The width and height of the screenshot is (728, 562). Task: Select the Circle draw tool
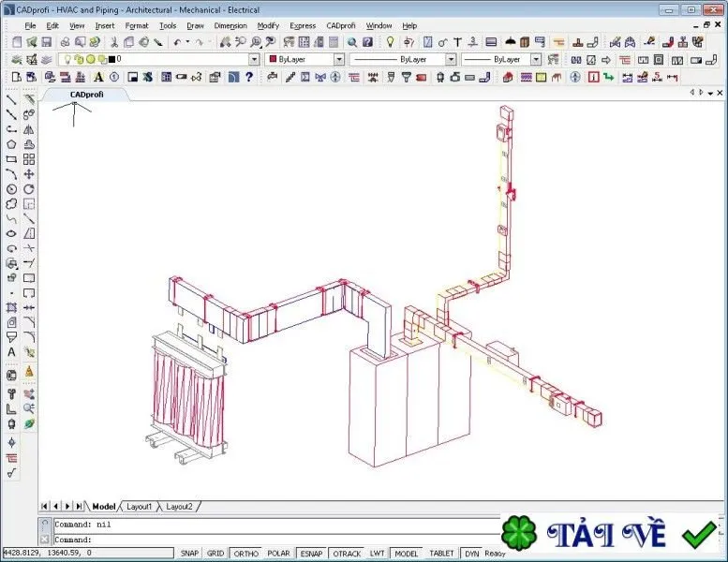(x=11, y=189)
